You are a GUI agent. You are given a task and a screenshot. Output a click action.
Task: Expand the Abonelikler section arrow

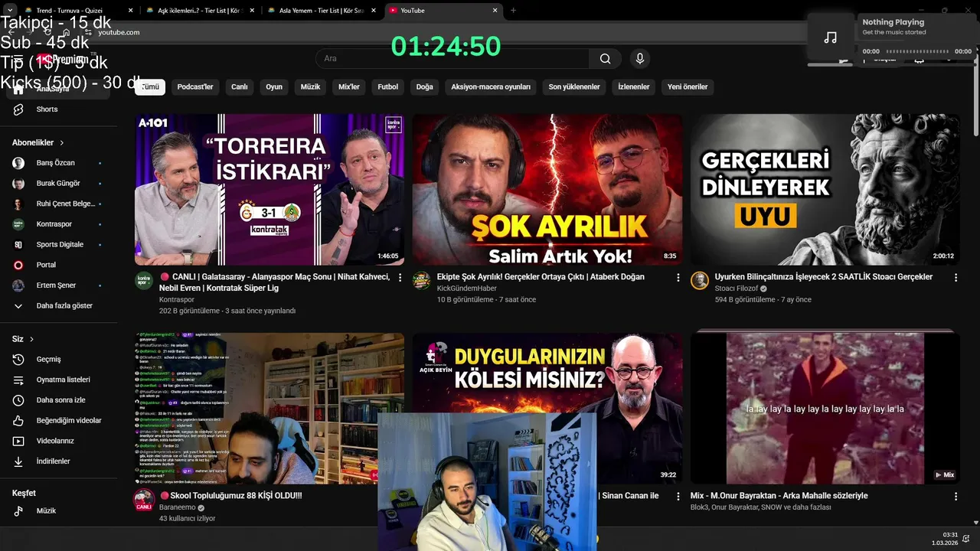click(62, 143)
